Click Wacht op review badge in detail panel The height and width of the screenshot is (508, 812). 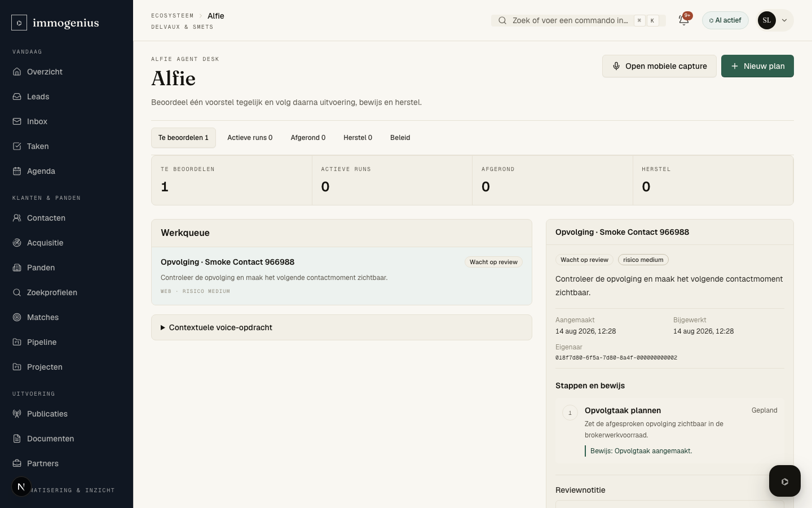[x=584, y=260]
